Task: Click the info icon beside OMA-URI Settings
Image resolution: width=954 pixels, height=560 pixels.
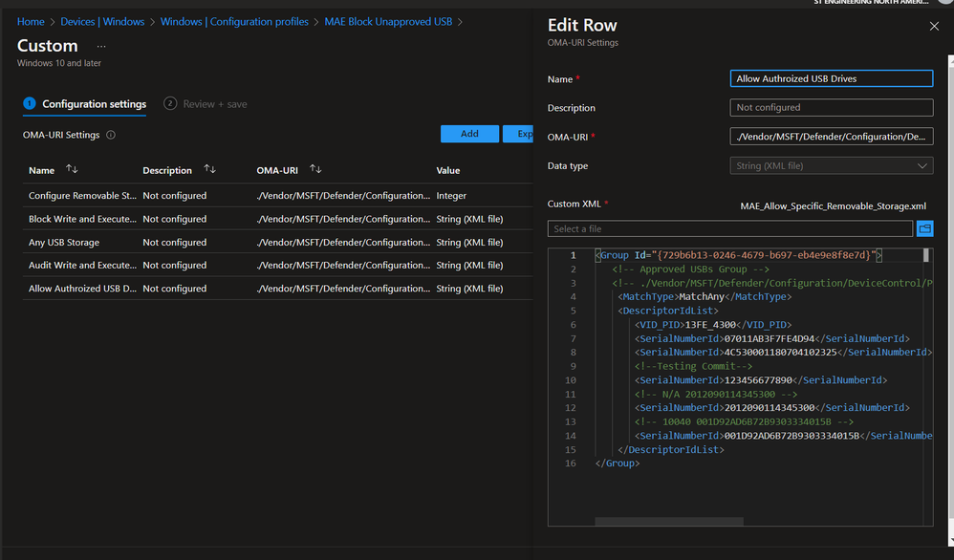Action: 111,135
